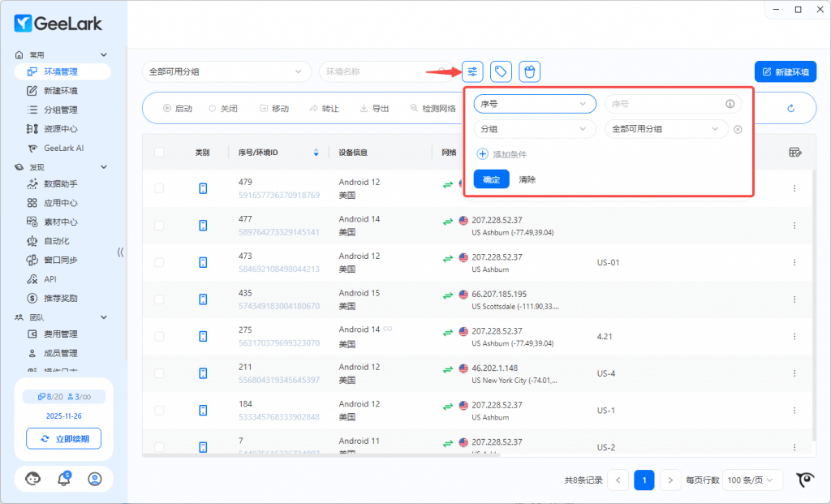Click the 序号 filter input field
Viewport: 831px width, 504px height.
click(x=664, y=104)
